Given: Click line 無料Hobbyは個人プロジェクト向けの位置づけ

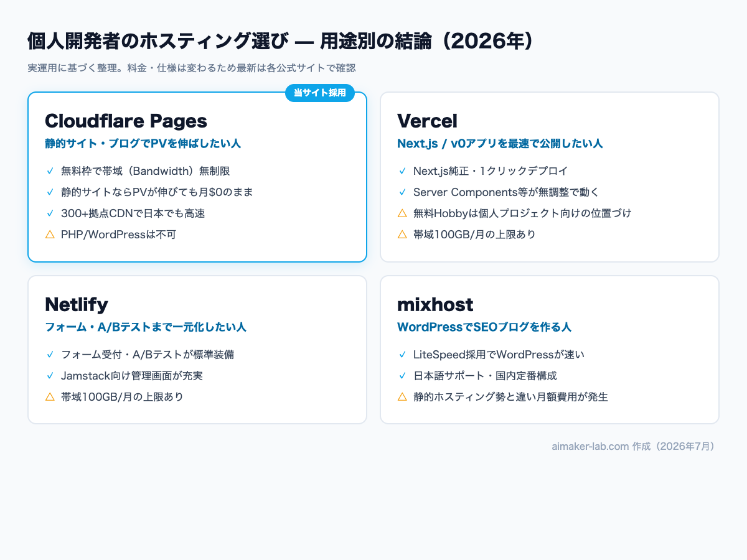Looking at the screenshot, I should [522, 213].
